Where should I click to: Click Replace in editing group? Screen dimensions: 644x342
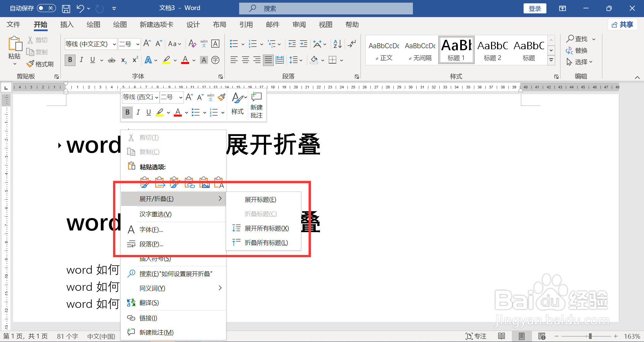tap(577, 51)
